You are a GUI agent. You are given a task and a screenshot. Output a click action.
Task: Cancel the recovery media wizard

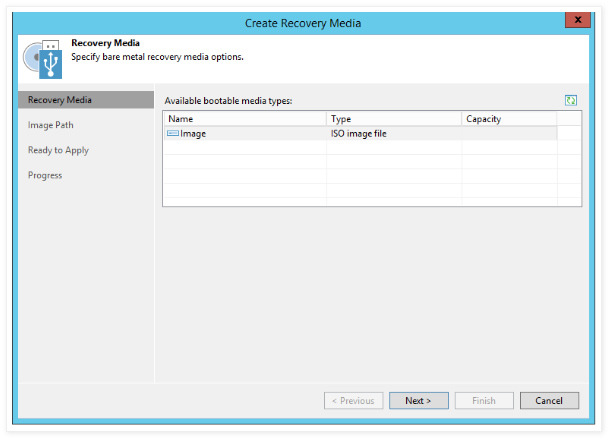[549, 401]
